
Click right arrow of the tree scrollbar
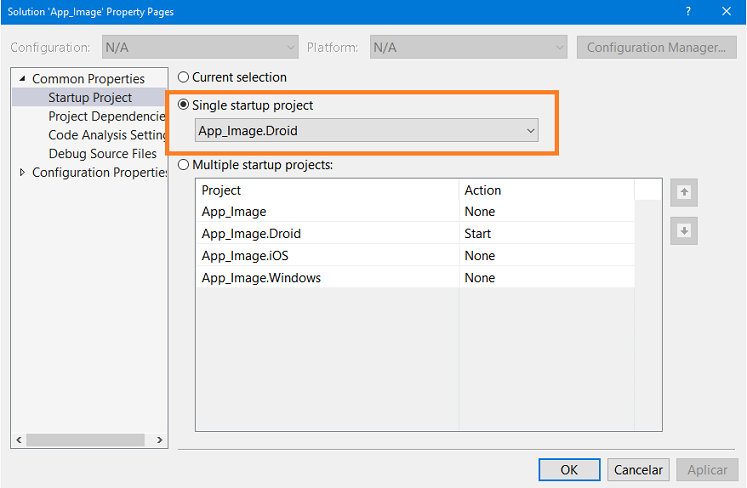[x=160, y=440]
